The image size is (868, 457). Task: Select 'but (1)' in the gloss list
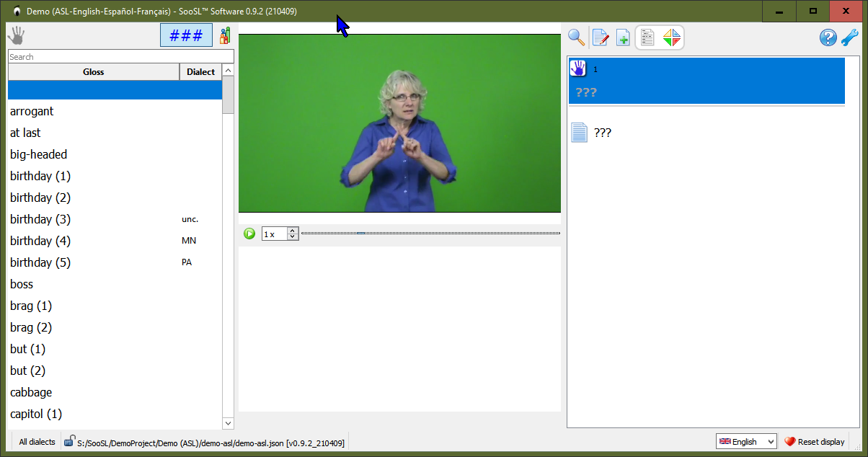pyautogui.click(x=115, y=349)
